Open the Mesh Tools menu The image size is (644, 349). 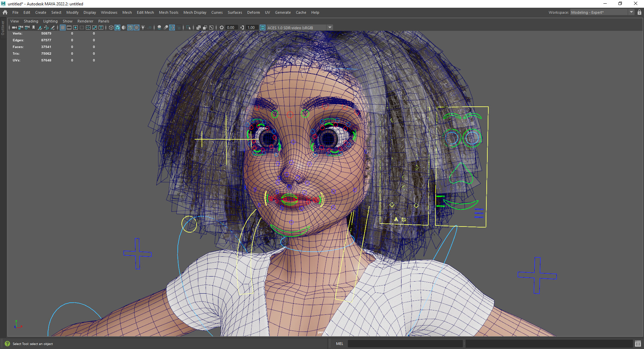168,12
